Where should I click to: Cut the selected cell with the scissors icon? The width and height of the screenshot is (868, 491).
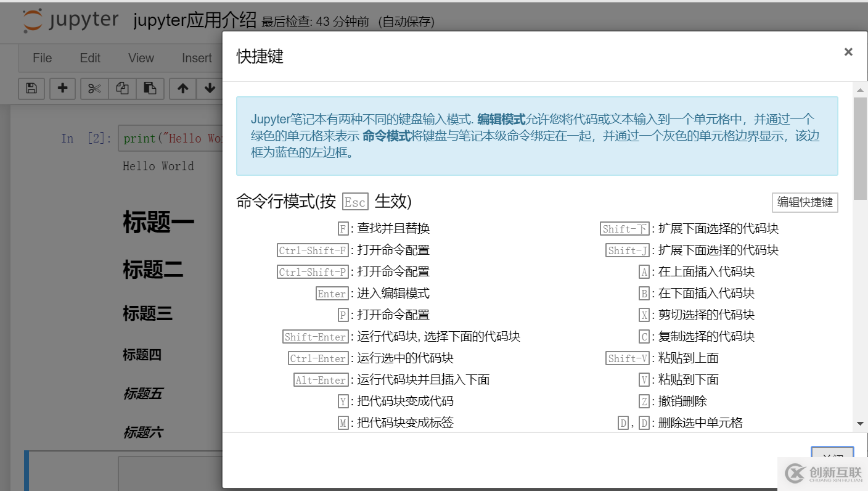click(94, 88)
